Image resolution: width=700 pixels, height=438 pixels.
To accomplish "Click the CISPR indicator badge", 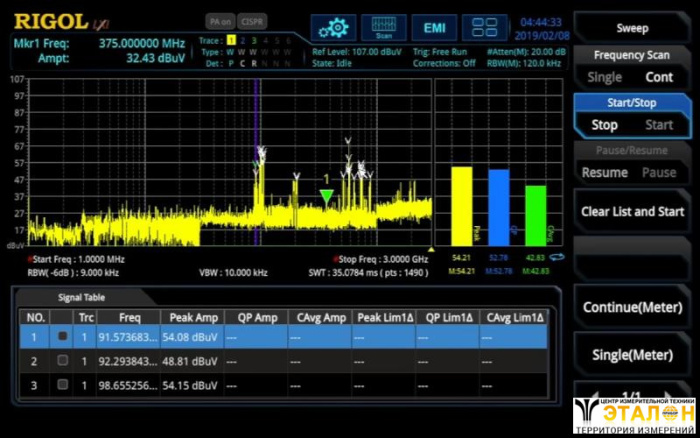I will pos(253,20).
